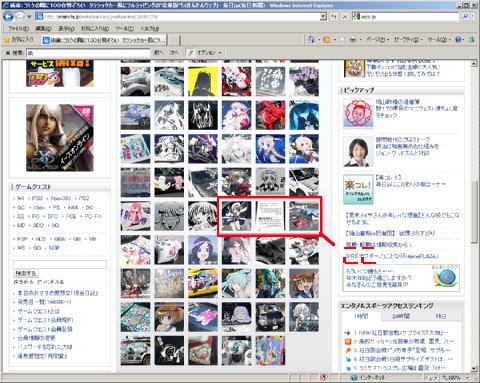Image resolution: width=480 pixels, height=383 pixels.
Task: Click the magnifier search icon in the search box
Action: pyautogui.click(x=465, y=16)
